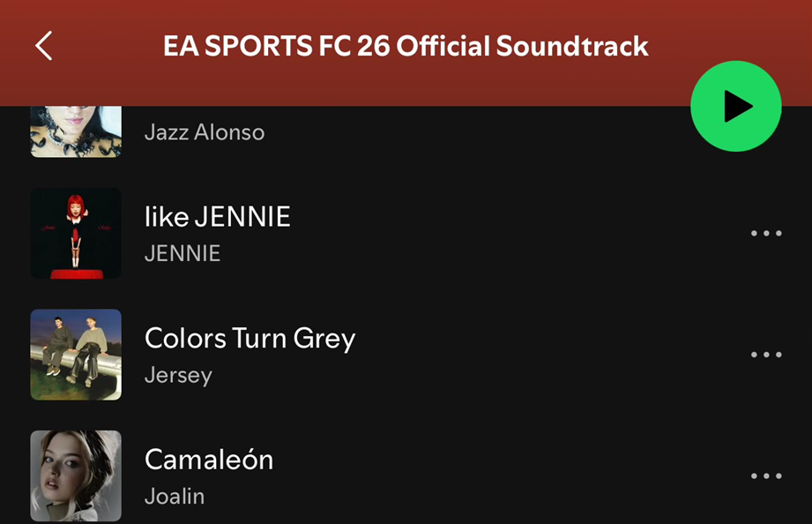Select the Camaleón song title

(x=209, y=460)
